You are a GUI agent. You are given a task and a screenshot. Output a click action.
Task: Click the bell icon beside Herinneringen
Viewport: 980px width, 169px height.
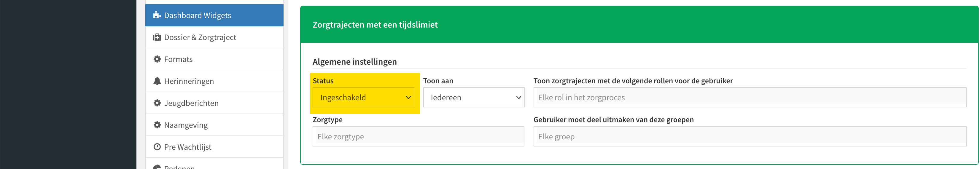coord(157,81)
